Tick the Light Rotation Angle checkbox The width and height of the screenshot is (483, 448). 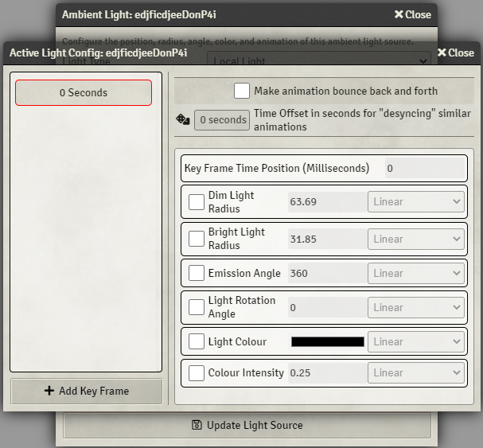197,307
